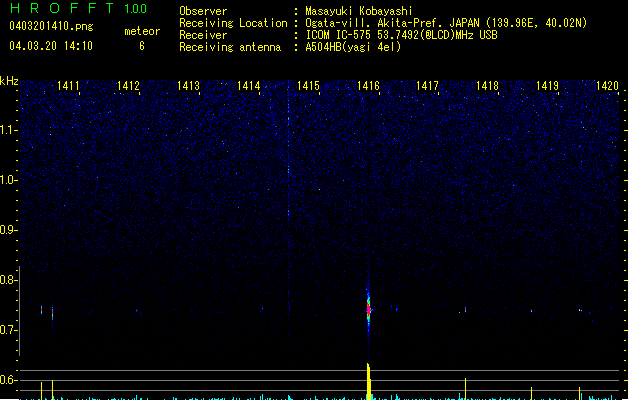Click the "meteor" label
The image size is (629, 400).
pos(142,31)
